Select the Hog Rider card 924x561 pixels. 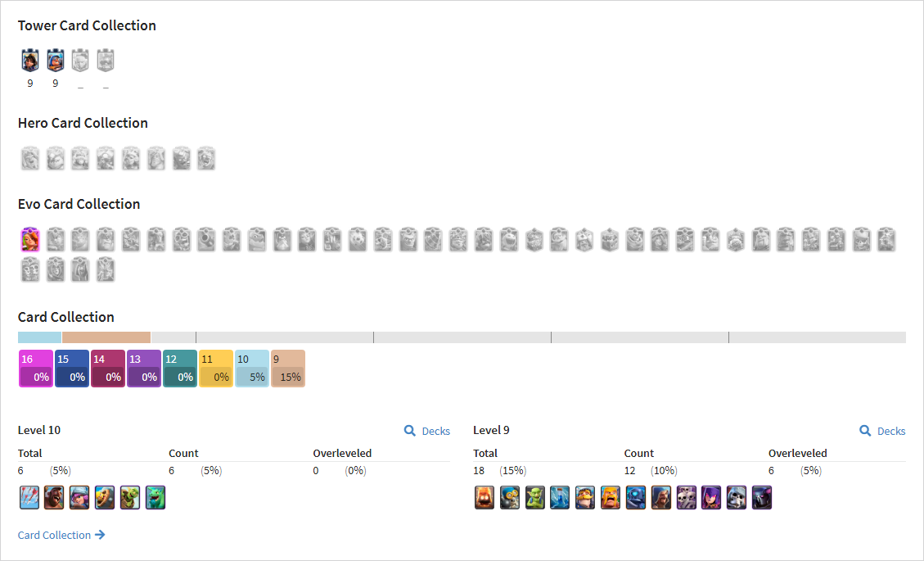tap(54, 497)
